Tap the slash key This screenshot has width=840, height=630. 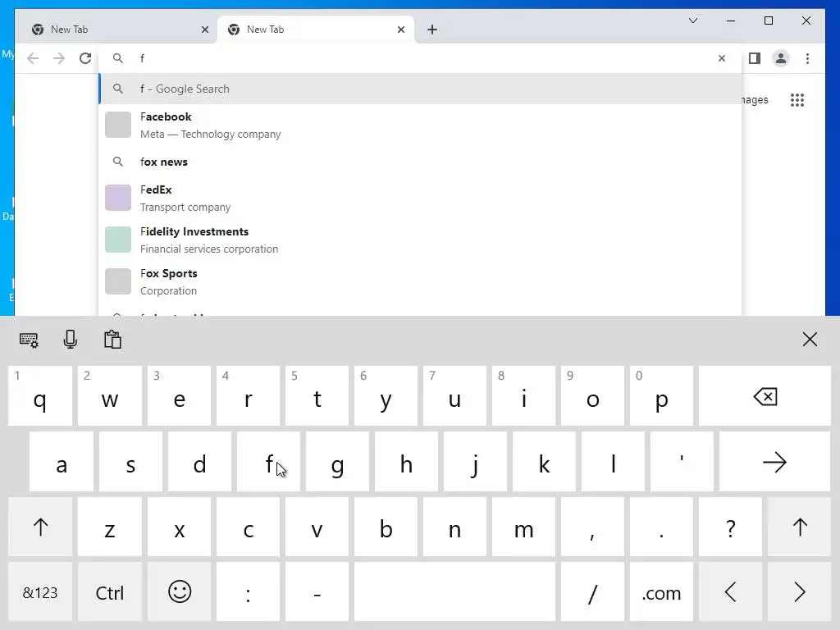(x=592, y=592)
